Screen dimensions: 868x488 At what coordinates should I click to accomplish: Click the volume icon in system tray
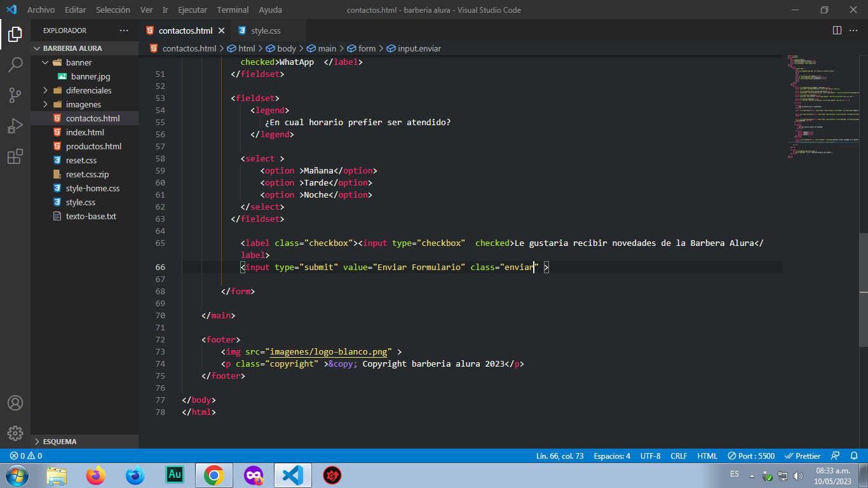click(x=798, y=476)
